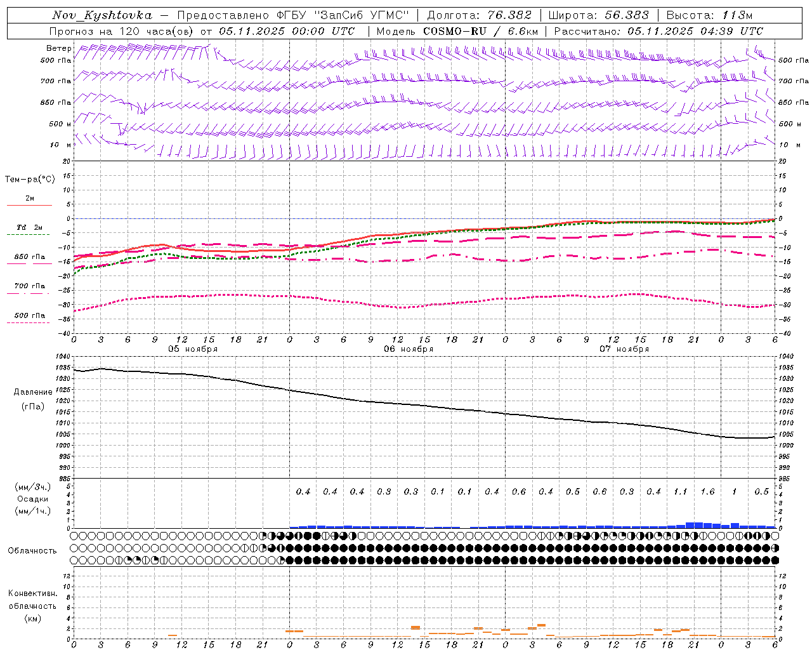Click the station name Nov_Kyshtovka
Viewport: 812px width, 650px height.
point(102,15)
